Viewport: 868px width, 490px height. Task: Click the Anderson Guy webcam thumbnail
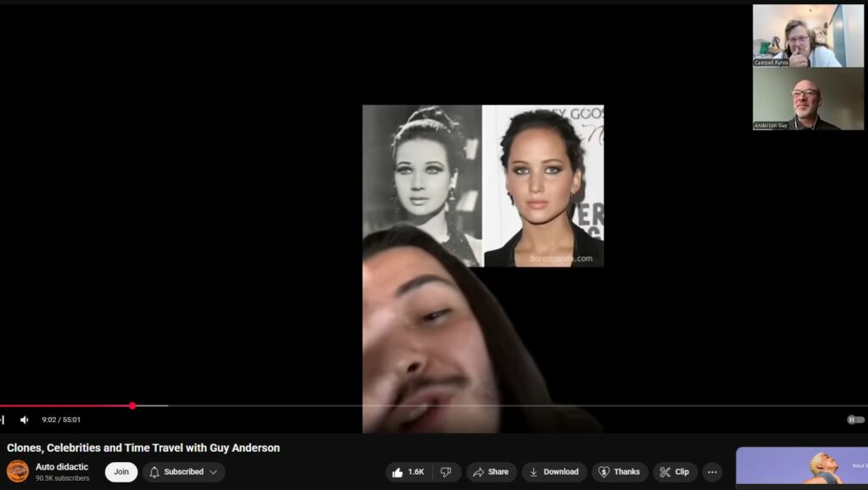pyautogui.click(x=808, y=98)
